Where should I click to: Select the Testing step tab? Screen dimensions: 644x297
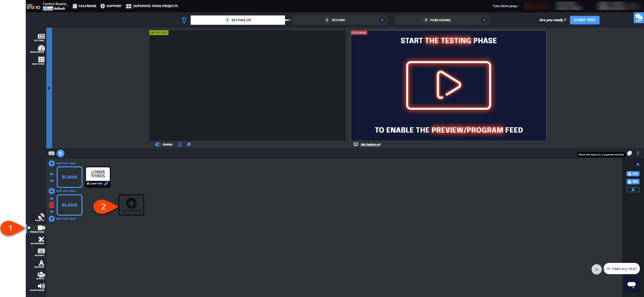pyautogui.click(x=340, y=20)
